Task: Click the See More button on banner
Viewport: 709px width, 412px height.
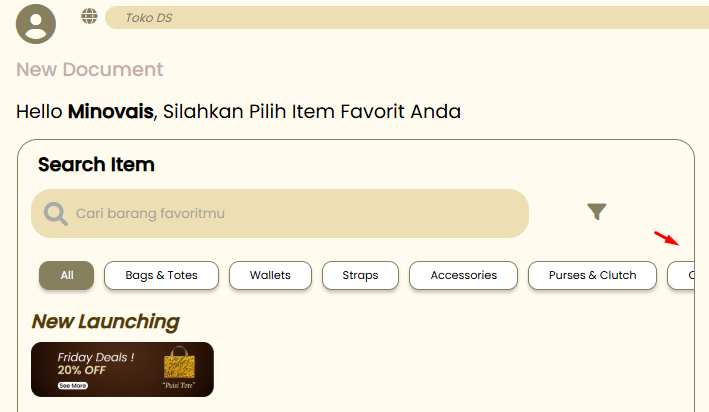Action: (73, 386)
